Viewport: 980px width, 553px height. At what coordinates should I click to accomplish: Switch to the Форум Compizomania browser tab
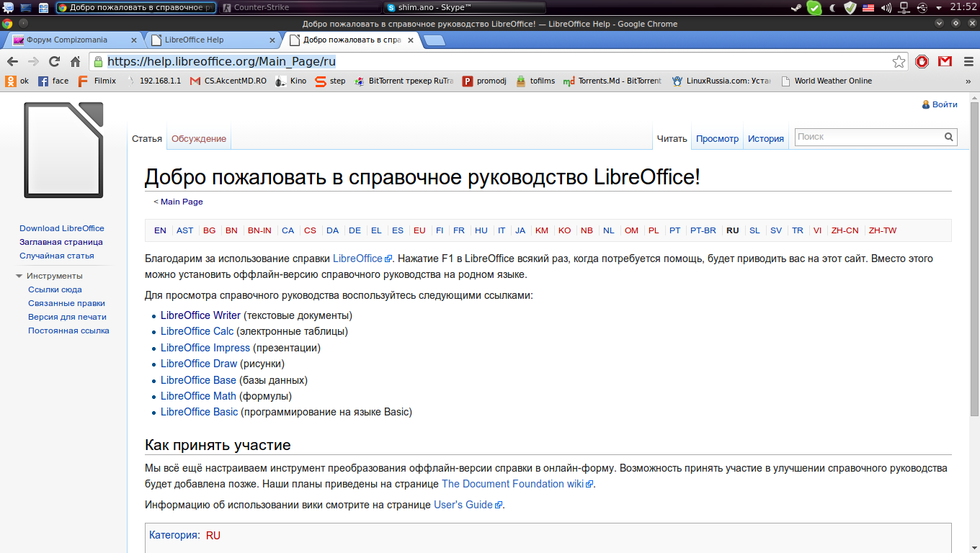(x=71, y=40)
